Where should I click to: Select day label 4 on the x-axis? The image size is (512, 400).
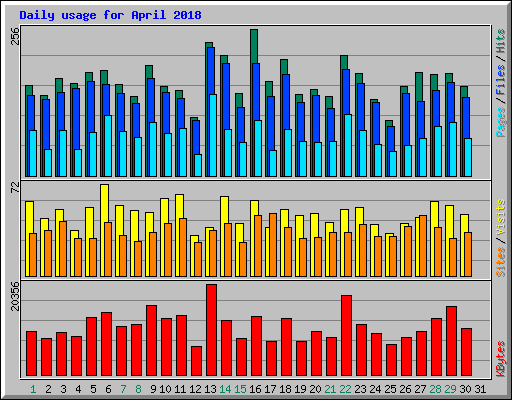[78, 389]
